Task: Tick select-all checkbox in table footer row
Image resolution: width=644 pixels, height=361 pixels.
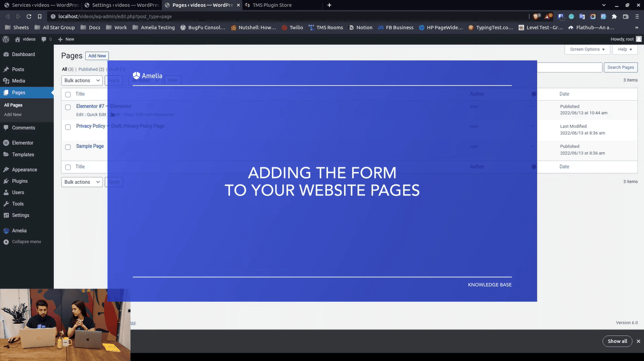Action: click(x=68, y=167)
